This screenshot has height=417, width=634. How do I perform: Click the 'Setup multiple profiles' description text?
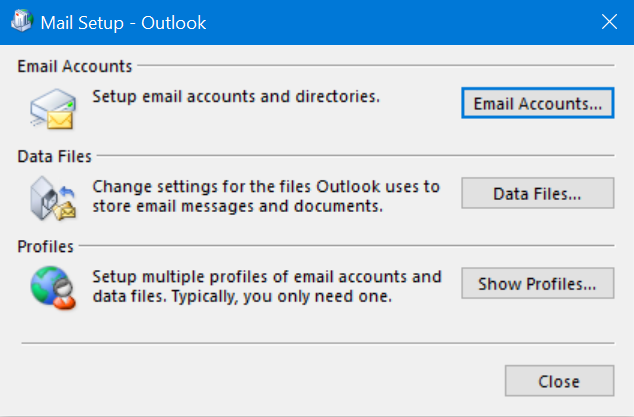point(266,286)
